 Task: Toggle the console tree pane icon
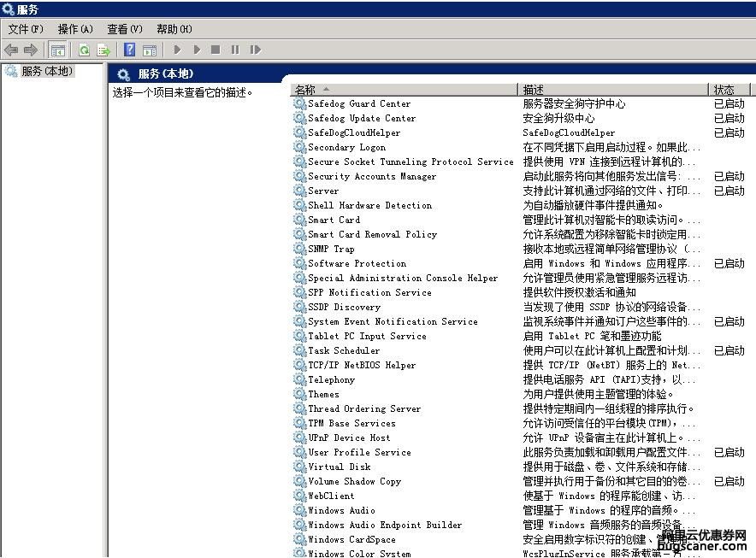(x=58, y=50)
